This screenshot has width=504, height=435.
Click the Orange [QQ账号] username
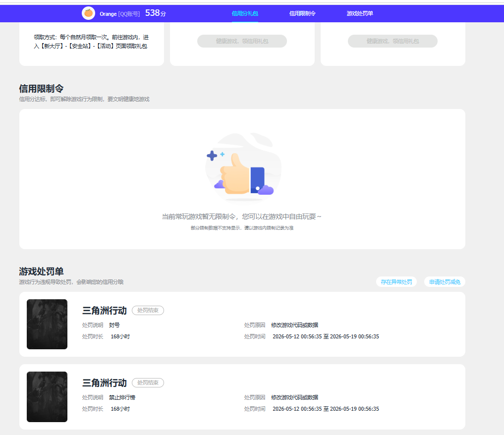coord(119,14)
